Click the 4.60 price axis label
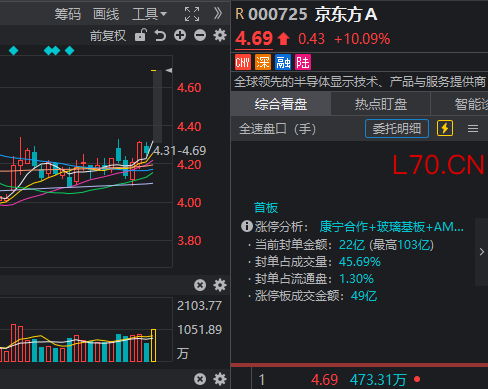The width and height of the screenshot is (488, 389). coord(189,88)
